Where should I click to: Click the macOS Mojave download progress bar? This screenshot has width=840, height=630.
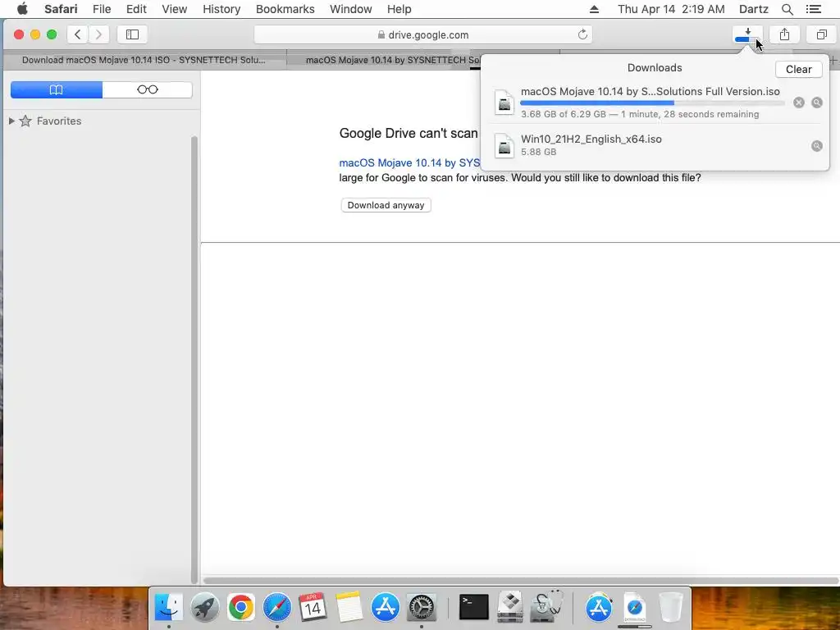[x=652, y=103]
